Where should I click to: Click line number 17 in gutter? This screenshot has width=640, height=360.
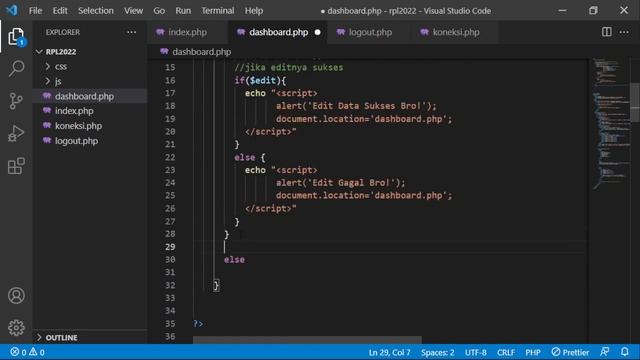[170, 93]
